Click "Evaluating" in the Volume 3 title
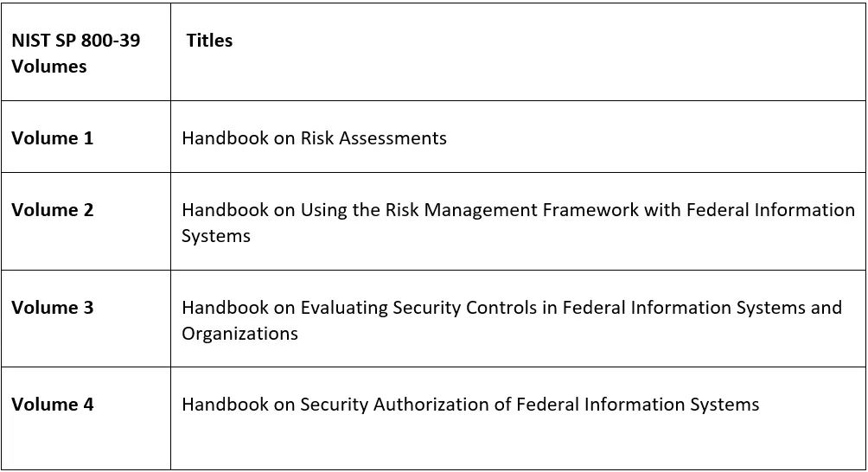The image size is (868, 472). coord(344,308)
